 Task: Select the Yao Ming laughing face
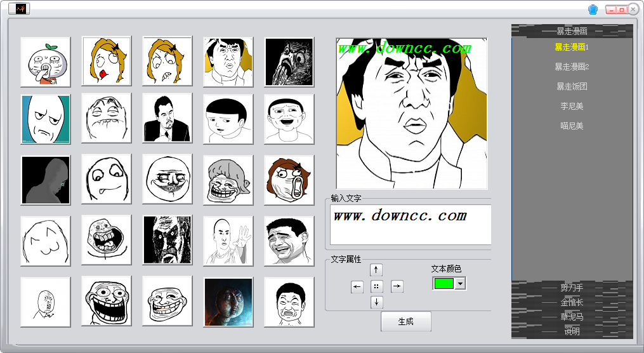(x=289, y=241)
